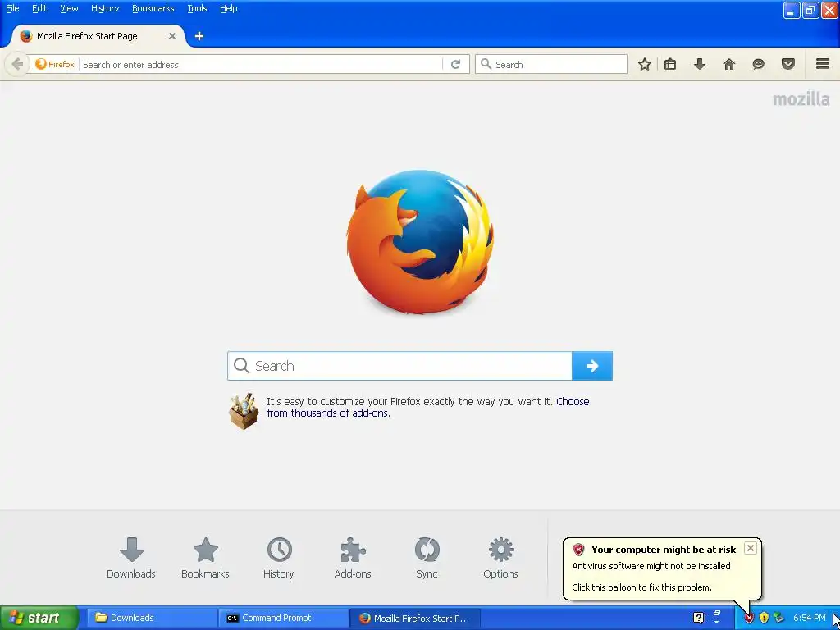
Task: Open the File menu
Action: [12, 8]
